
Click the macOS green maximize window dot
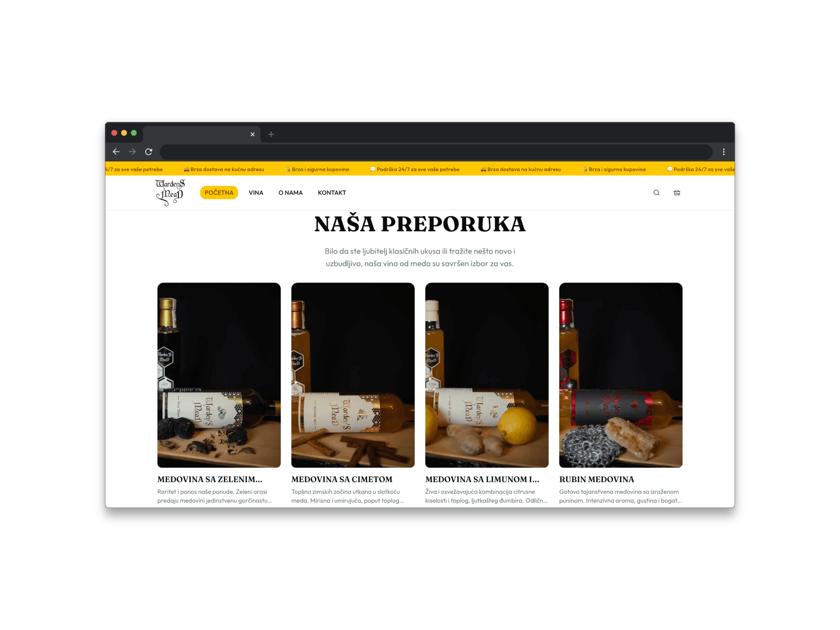(x=134, y=133)
